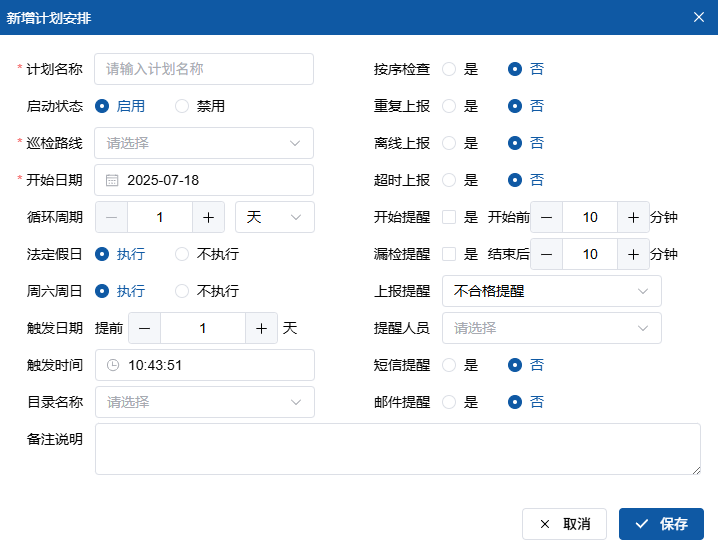
Task: Select 不执行 for 法定假日
Action: point(182,254)
